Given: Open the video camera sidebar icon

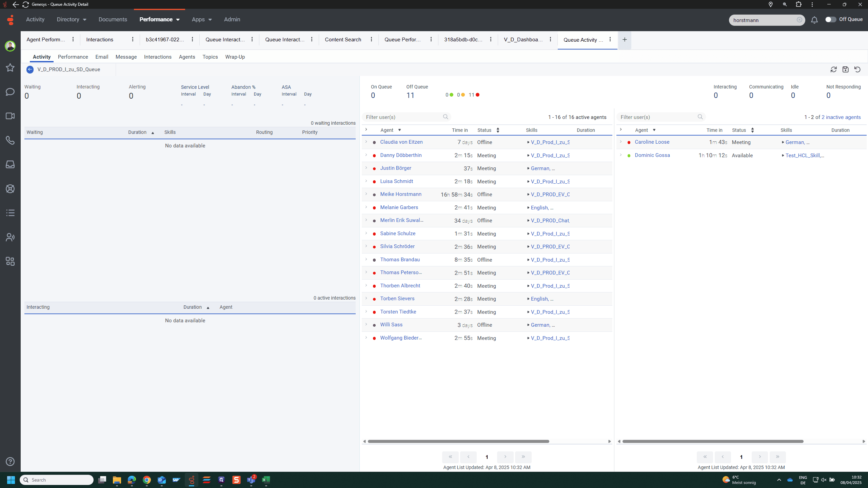Looking at the screenshot, I should (x=10, y=116).
